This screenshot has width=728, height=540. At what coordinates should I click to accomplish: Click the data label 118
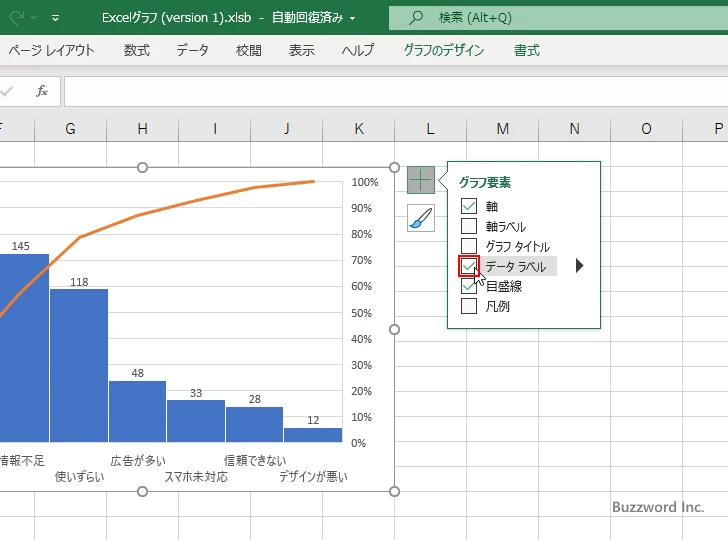pyautogui.click(x=79, y=282)
